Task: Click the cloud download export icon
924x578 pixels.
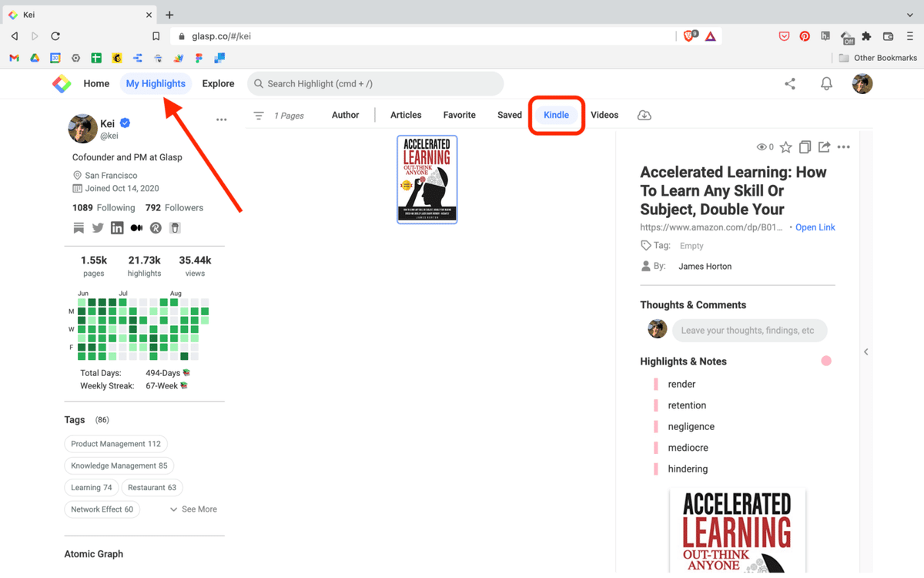Action: (644, 116)
